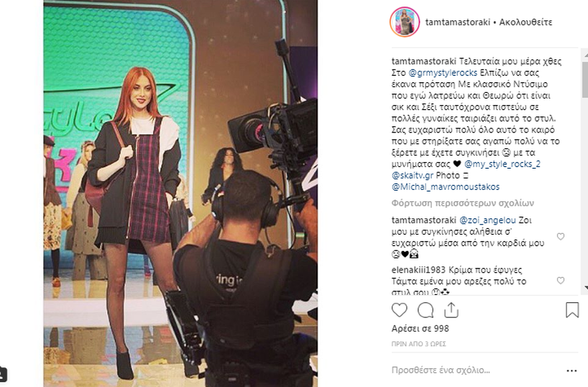Visit the @skaitv.gr tagged account

[x=412, y=175]
